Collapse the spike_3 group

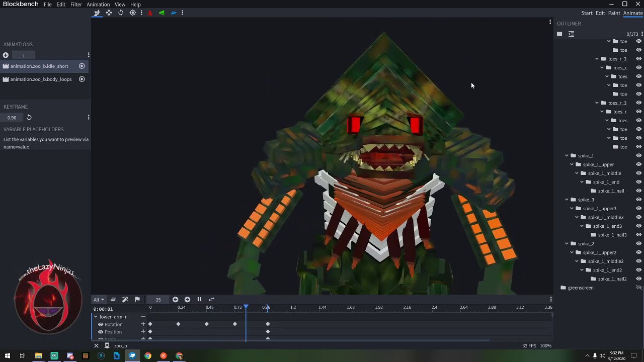click(567, 200)
